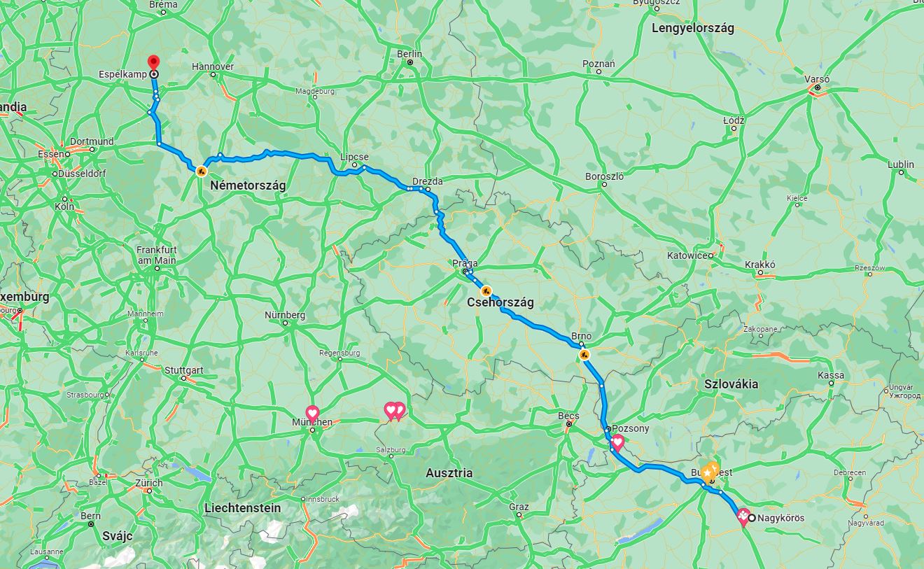This screenshot has width=924, height=569.
Task: Open the pink pin beside Nagykőrös
Action: tap(743, 517)
